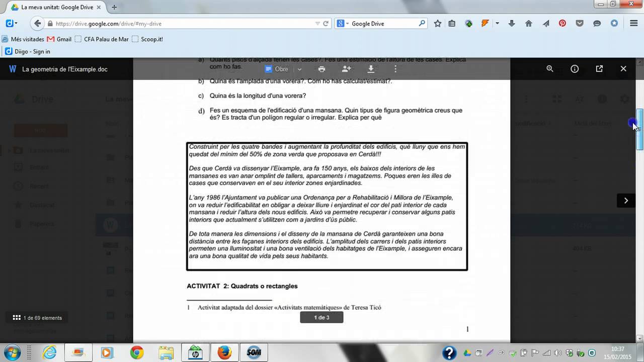Click the blue star circle extension
The height and width of the screenshot is (362, 644).
(x=614, y=24)
